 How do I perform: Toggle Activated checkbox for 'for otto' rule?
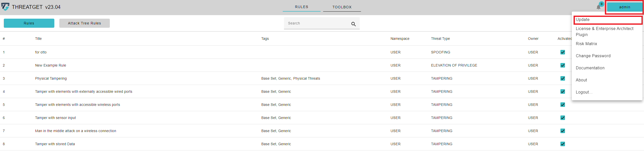pyautogui.click(x=562, y=52)
